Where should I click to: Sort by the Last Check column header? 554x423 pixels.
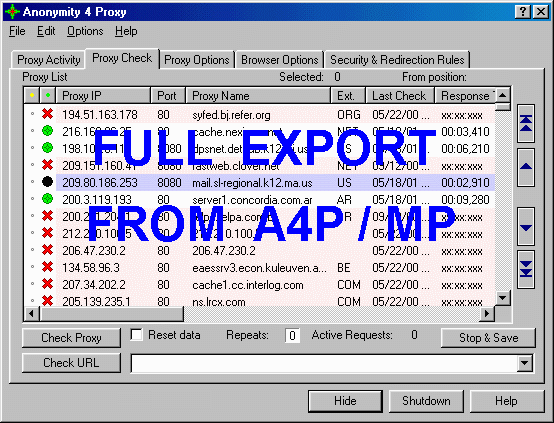[x=400, y=95]
